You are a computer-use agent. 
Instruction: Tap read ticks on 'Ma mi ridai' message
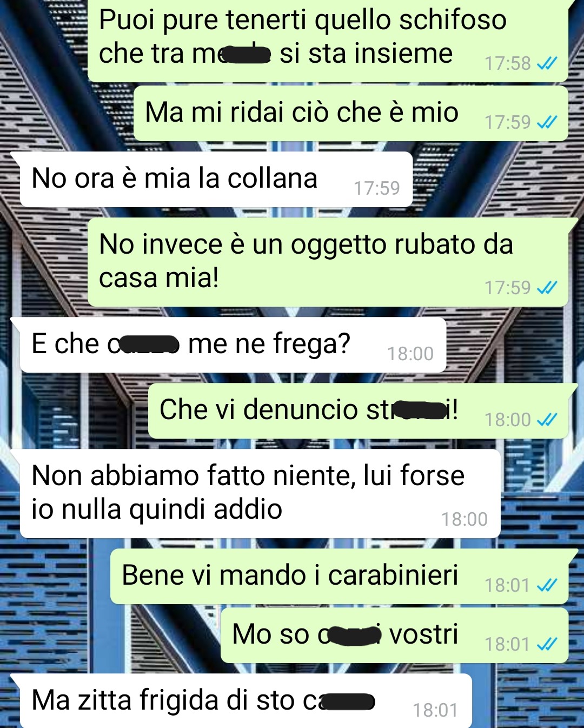click(x=547, y=122)
